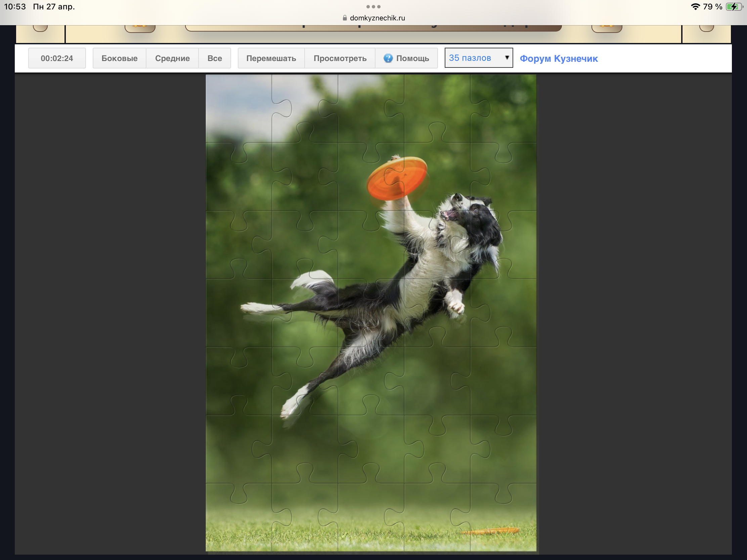Click the blue question mark Помощь icon
The image size is (747, 560).
click(388, 58)
